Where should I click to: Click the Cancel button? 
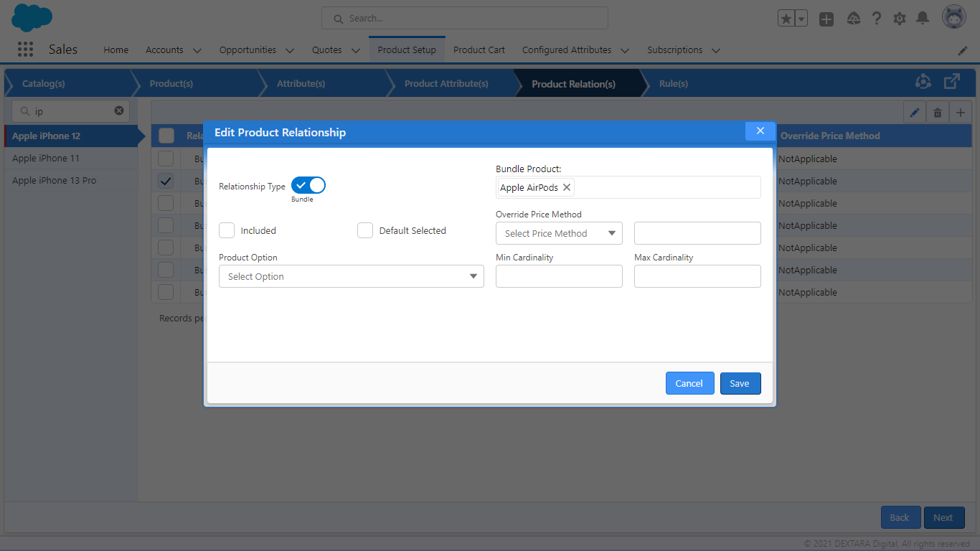(689, 383)
